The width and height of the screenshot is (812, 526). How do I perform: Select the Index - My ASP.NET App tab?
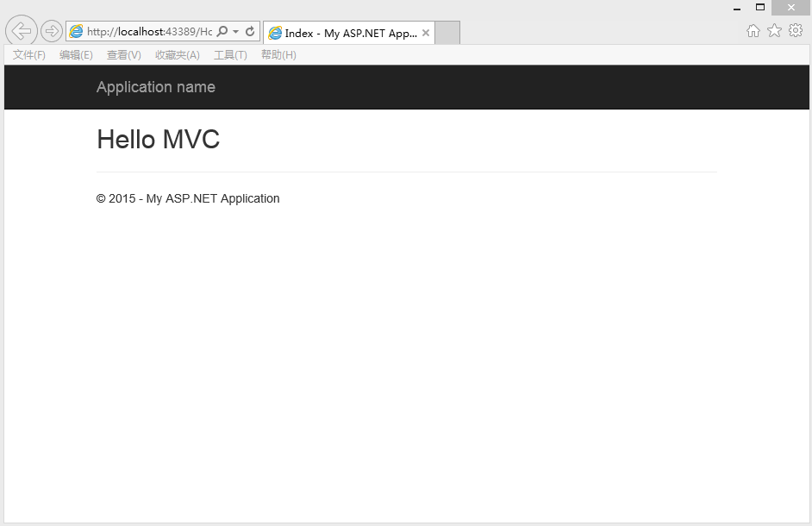[349, 33]
